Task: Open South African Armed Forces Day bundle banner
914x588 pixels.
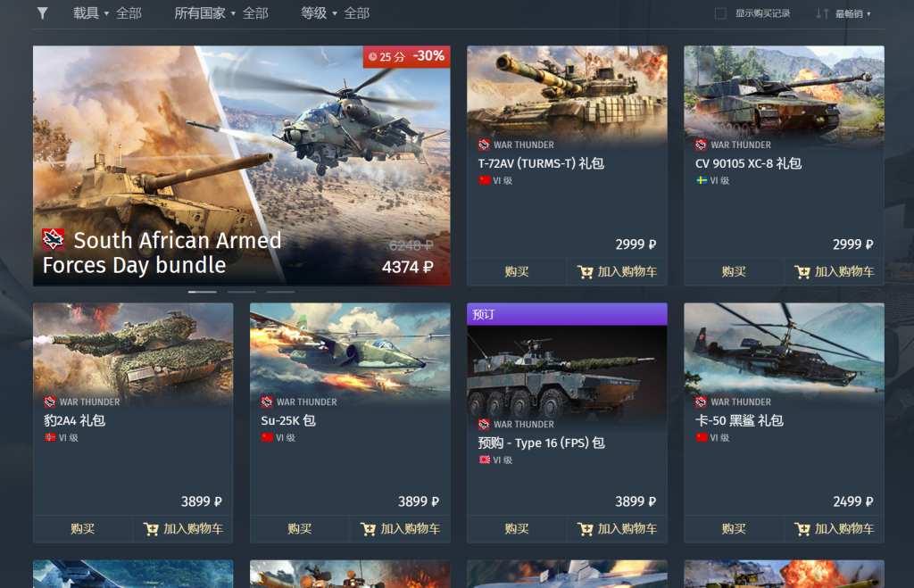Action: (241, 165)
